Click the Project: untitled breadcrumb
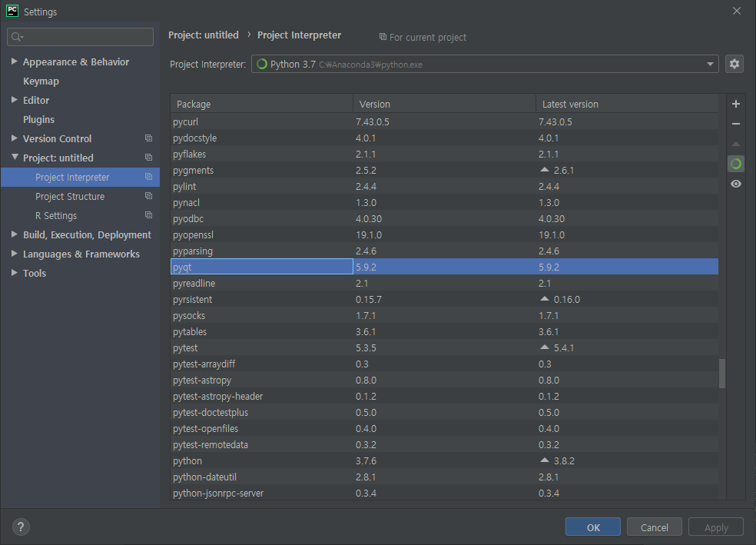The height and width of the screenshot is (545, 756). pos(204,35)
